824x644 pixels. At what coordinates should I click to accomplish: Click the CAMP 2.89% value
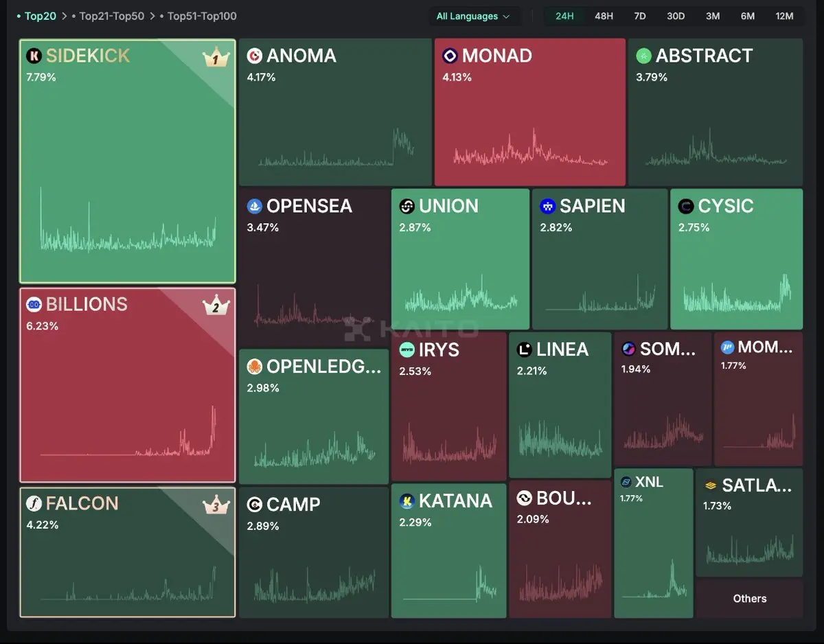tap(263, 527)
